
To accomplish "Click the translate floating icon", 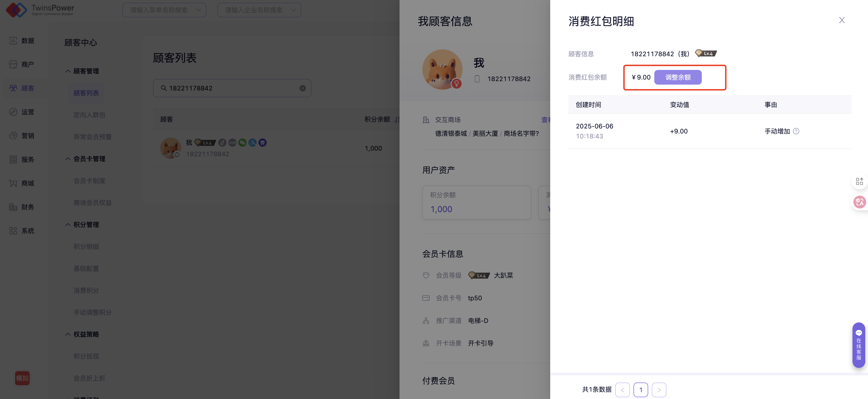I will pos(859,202).
